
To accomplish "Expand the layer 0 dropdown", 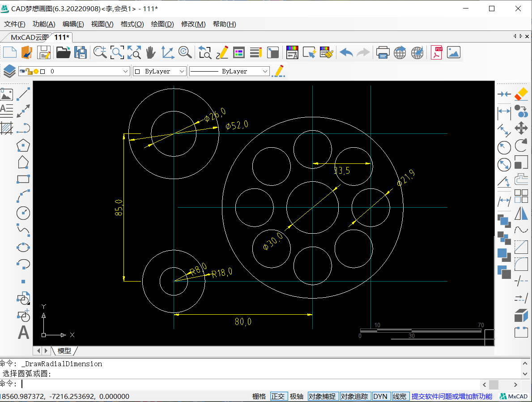I will 126,71.
